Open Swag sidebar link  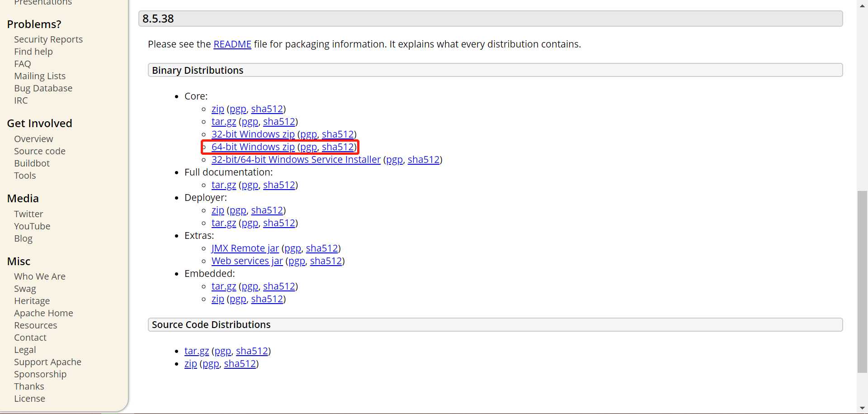(25, 289)
